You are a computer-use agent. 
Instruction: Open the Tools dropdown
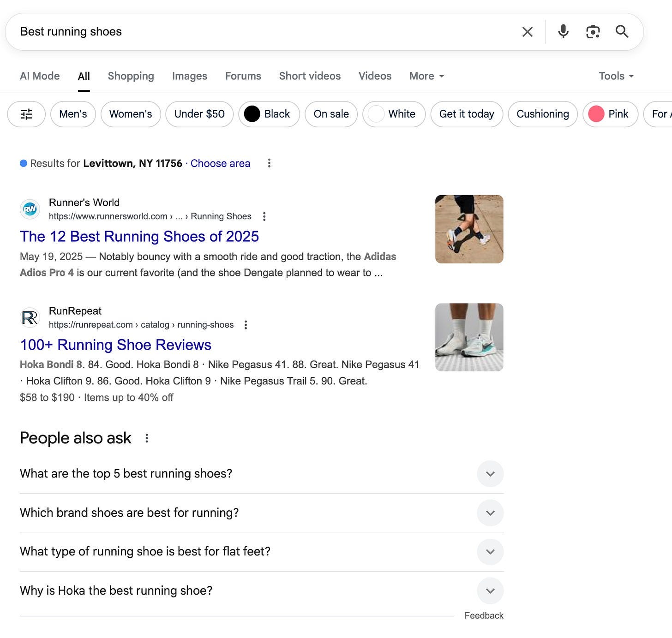pos(616,76)
